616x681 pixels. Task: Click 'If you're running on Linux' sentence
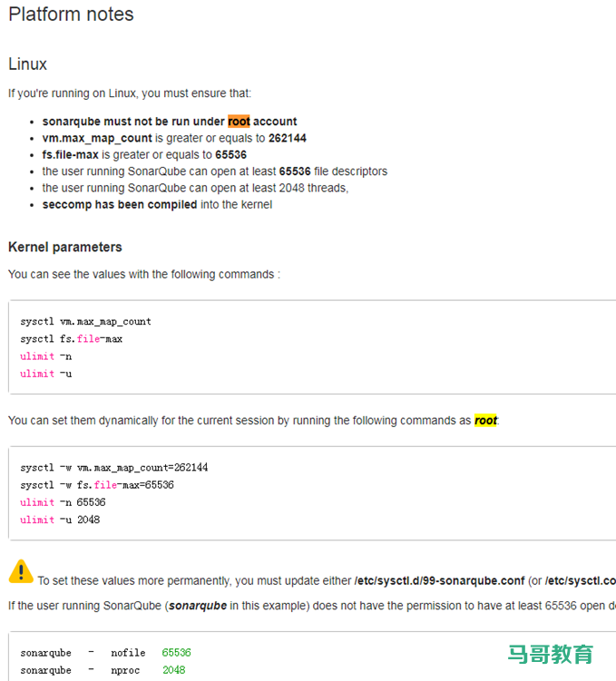pyautogui.click(x=130, y=93)
